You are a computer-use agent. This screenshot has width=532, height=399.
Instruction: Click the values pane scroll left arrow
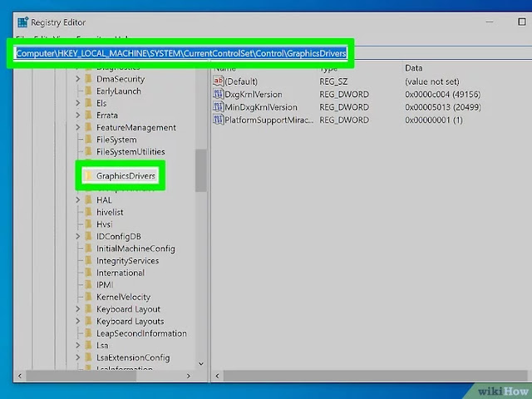point(217,376)
